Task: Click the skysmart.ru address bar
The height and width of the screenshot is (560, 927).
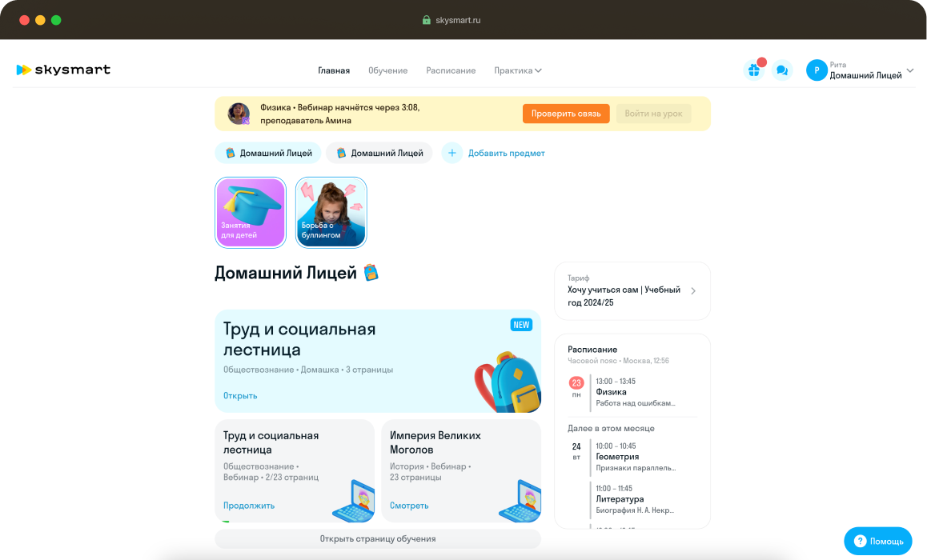Action: click(x=451, y=20)
